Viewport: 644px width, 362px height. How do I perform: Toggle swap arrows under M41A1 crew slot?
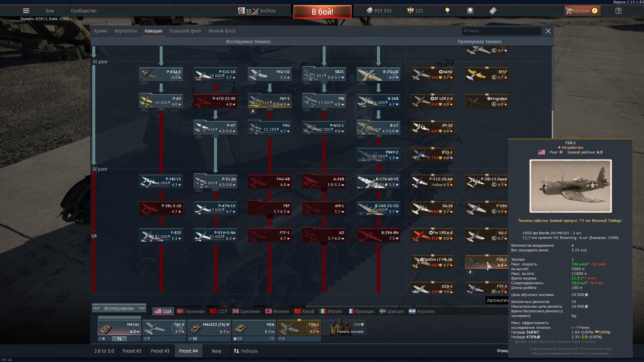[119, 339]
